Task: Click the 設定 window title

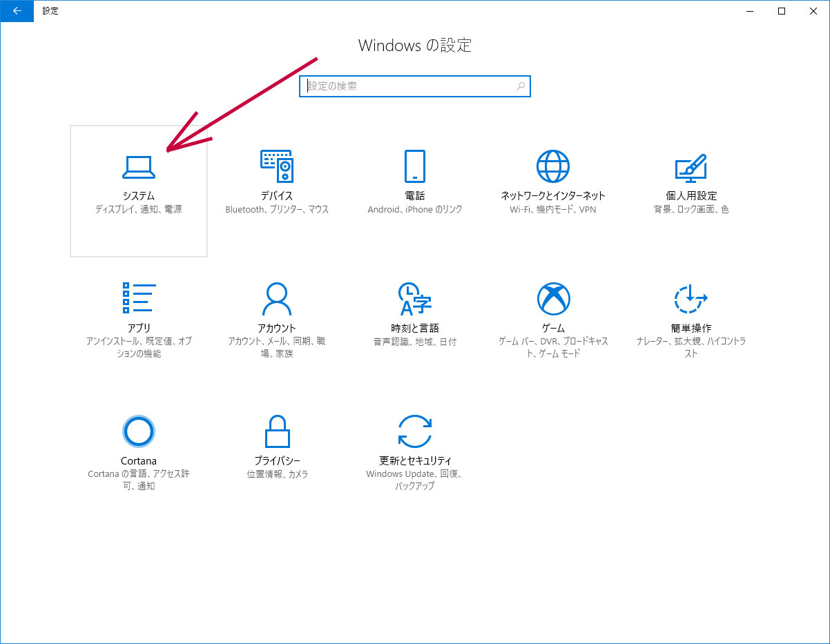Action: (50, 11)
